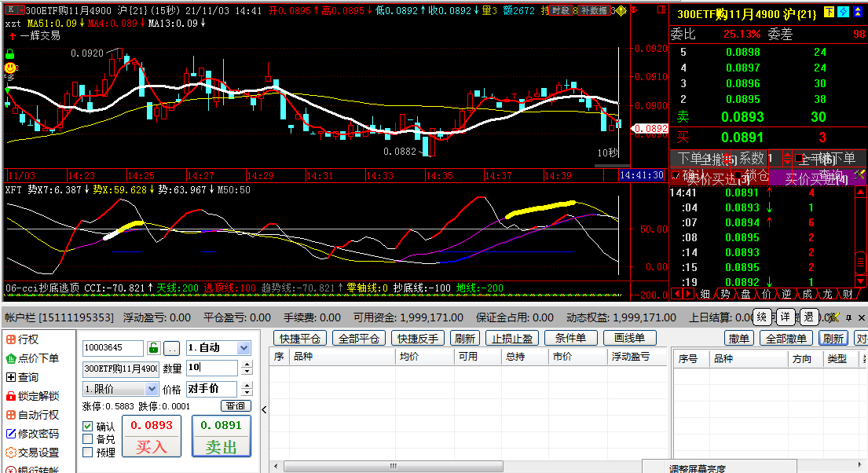Click the green unlock padlock icon

(154, 348)
